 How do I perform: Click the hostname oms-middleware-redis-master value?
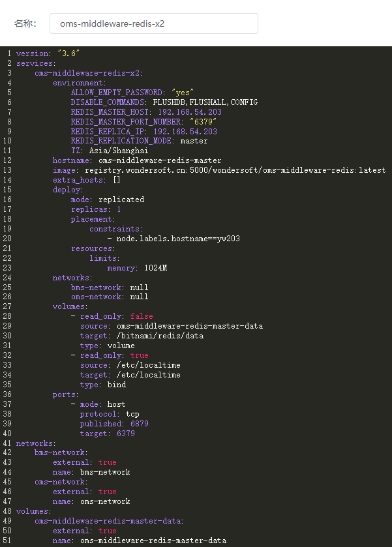(160, 160)
